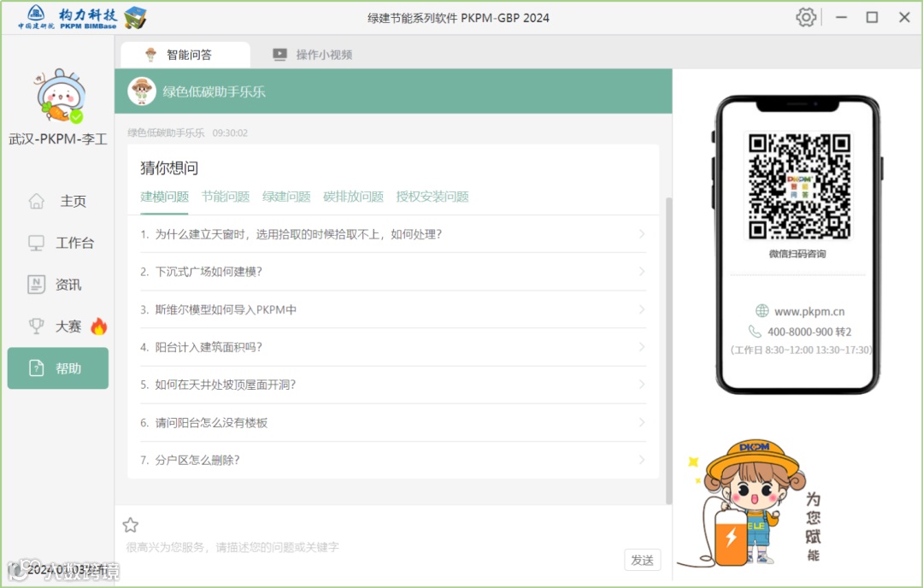Screen dimensions: 923x588
Task: Open the www.pkpm.cn website link
Action: [809, 311]
